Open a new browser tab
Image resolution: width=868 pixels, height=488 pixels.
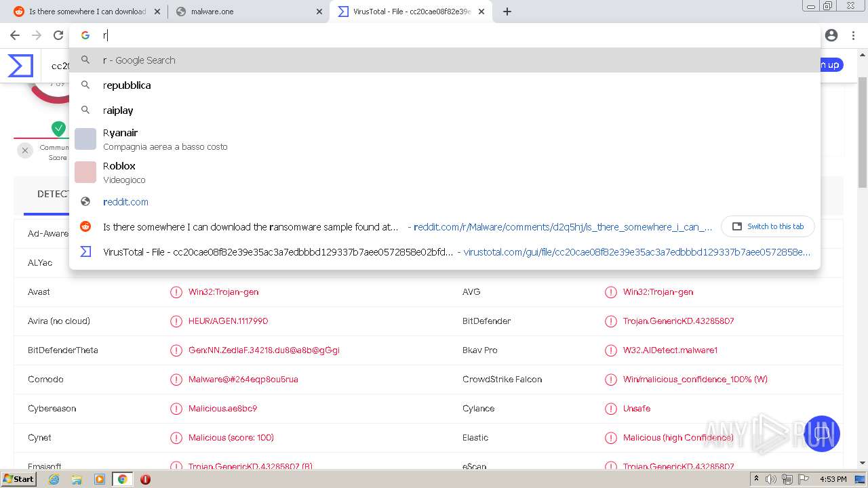(x=507, y=12)
